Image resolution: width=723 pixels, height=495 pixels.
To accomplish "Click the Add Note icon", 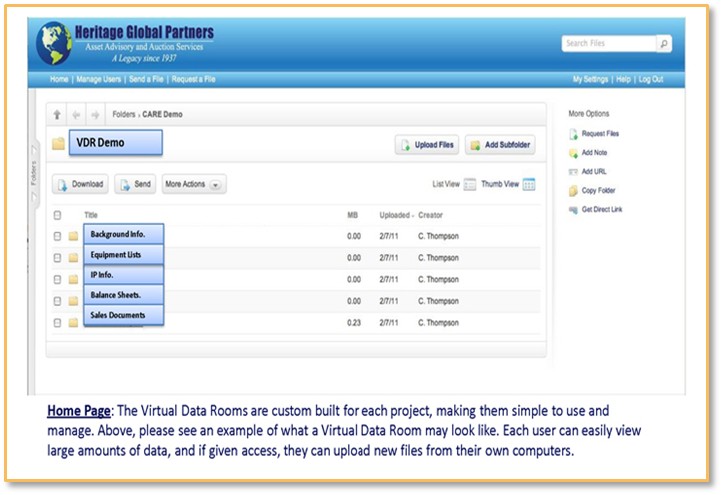I will tap(573, 153).
